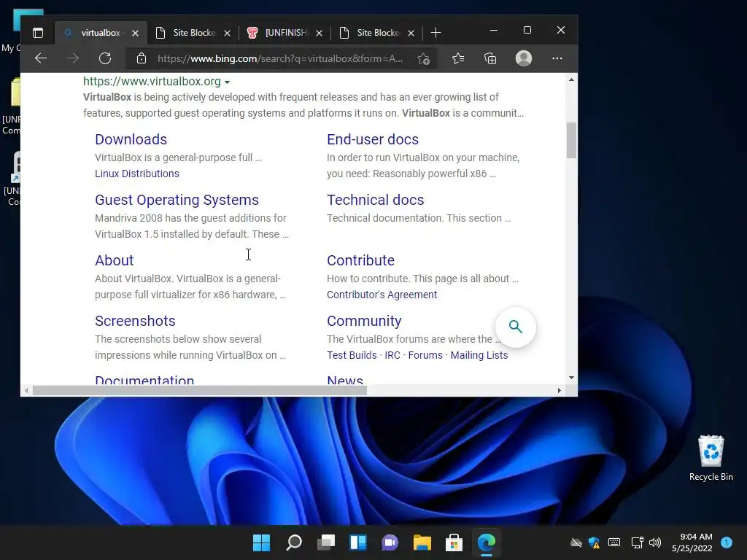
Task: Open a new tab with plus icon
Action: (436, 32)
